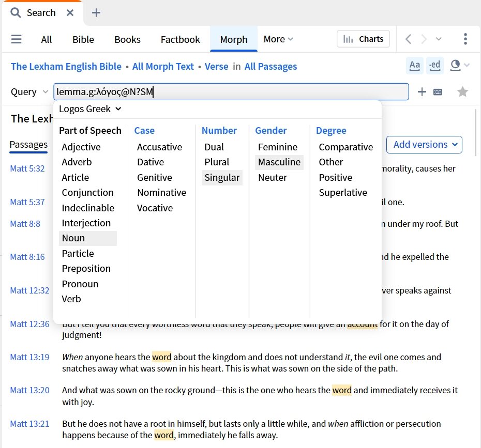Go forward with the right arrow

click(424, 39)
